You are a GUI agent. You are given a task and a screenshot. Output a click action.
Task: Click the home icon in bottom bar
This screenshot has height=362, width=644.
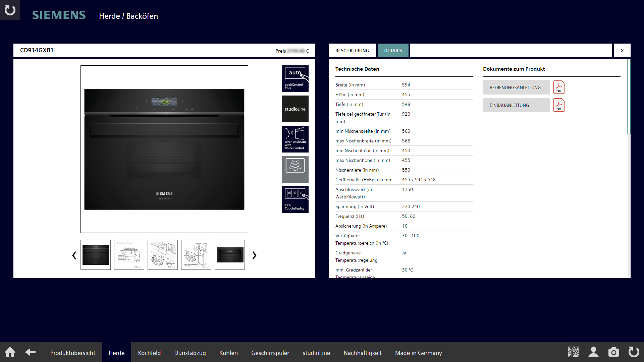[10, 352]
